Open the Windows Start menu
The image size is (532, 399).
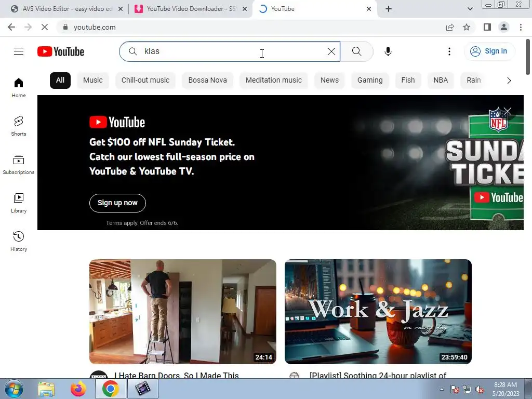14,389
